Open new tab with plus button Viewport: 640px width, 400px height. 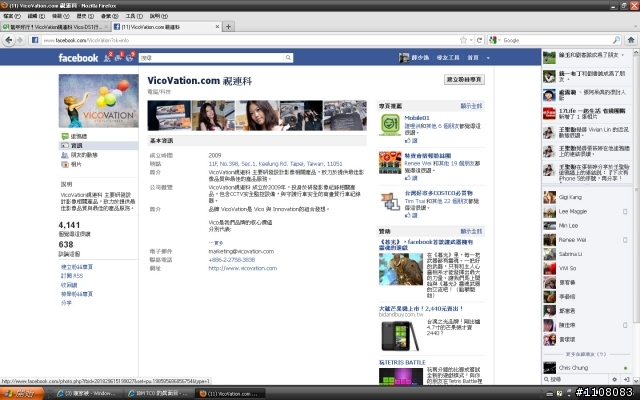pyautogui.click(x=229, y=27)
